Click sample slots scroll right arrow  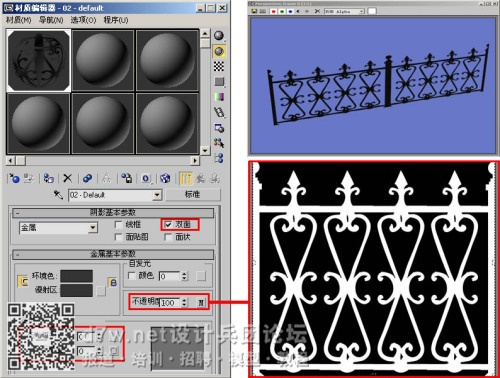click(x=195, y=161)
